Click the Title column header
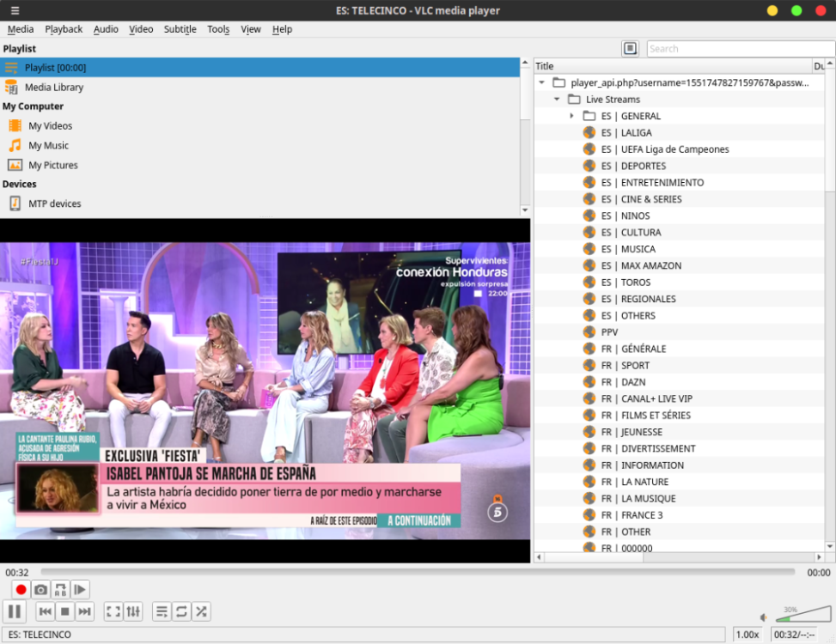This screenshot has width=836, height=644. click(x=672, y=66)
